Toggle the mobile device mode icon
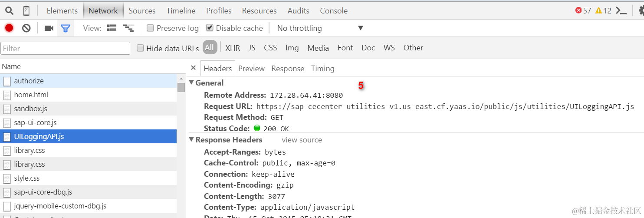 [26, 11]
